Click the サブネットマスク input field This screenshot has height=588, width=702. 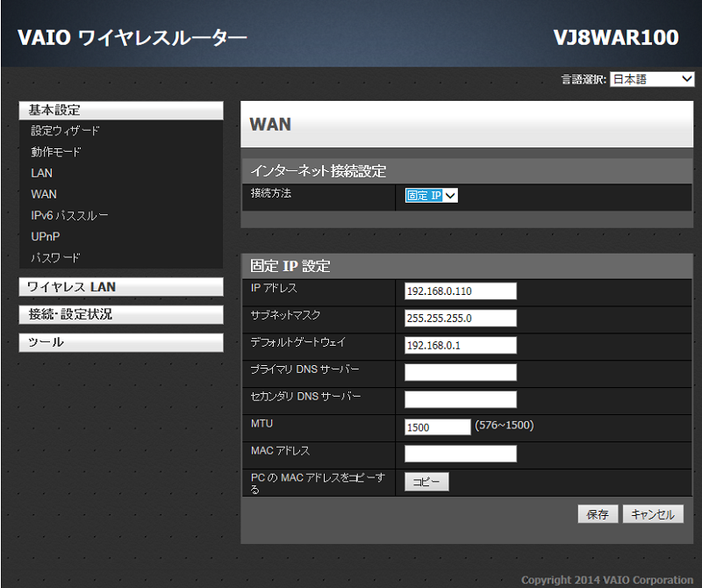point(460,319)
